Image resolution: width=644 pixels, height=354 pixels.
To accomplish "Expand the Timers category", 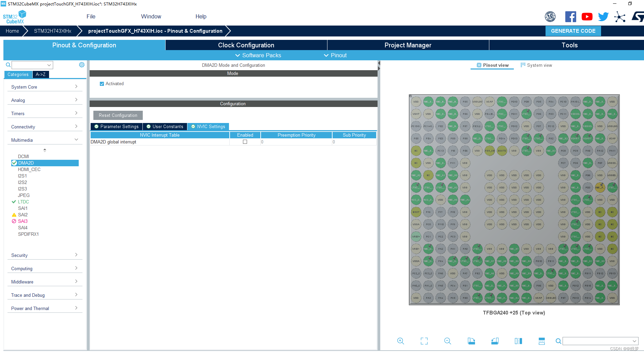I will [45, 113].
